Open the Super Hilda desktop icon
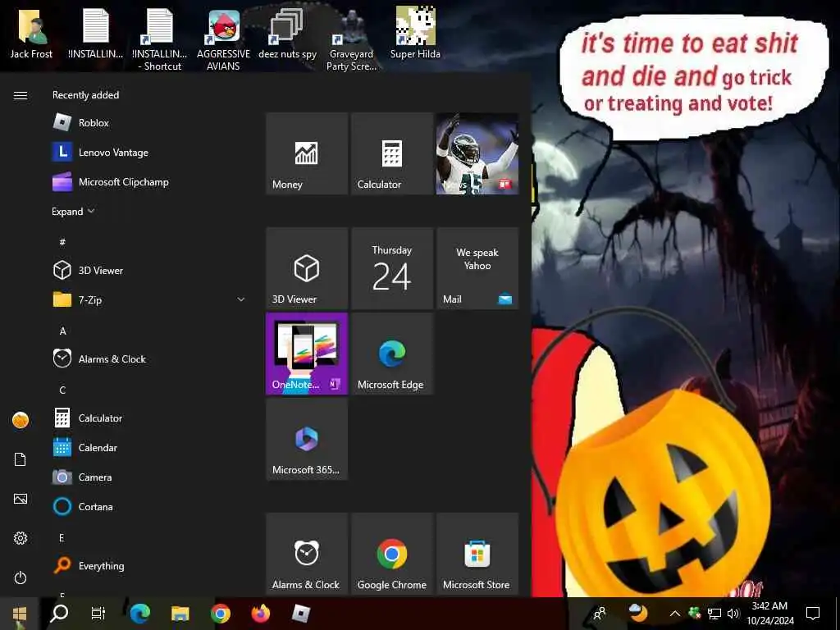This screenshot has height=630, width=840. [415, 33]
